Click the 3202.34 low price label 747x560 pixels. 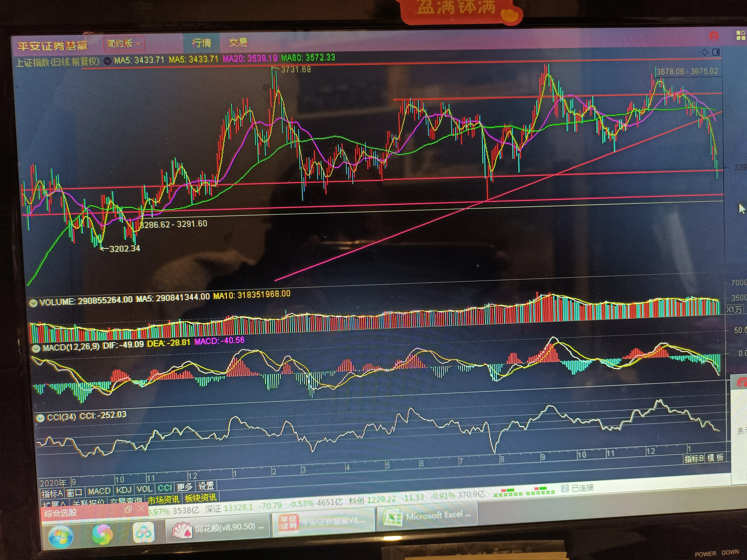pos(125,248)
